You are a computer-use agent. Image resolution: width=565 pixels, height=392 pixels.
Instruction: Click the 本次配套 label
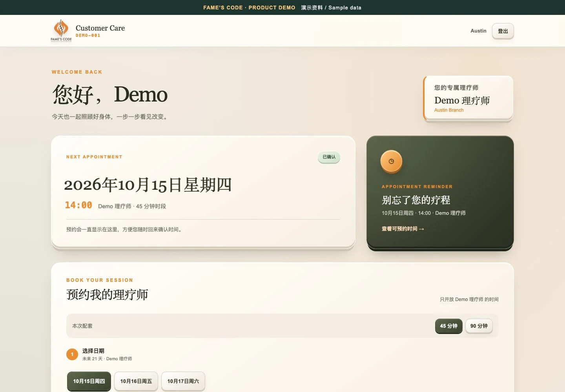pyautogui.click(x=82, y=326)
